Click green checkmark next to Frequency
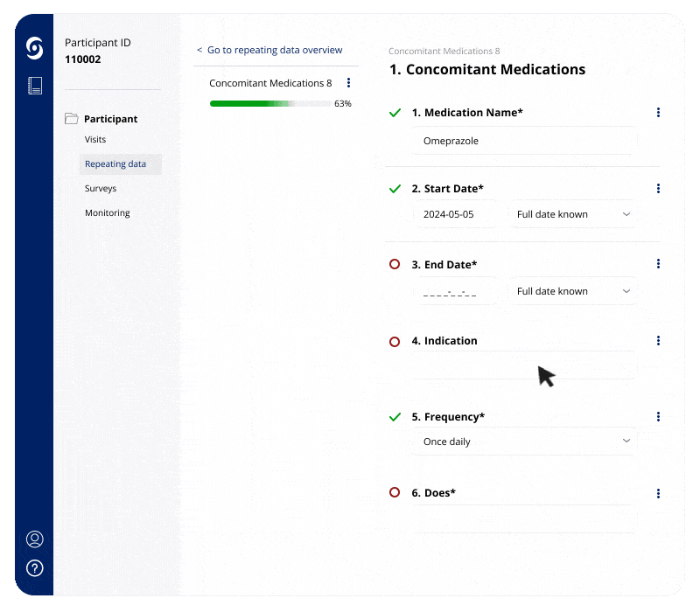The image size is (700, 612). [395, 417]
